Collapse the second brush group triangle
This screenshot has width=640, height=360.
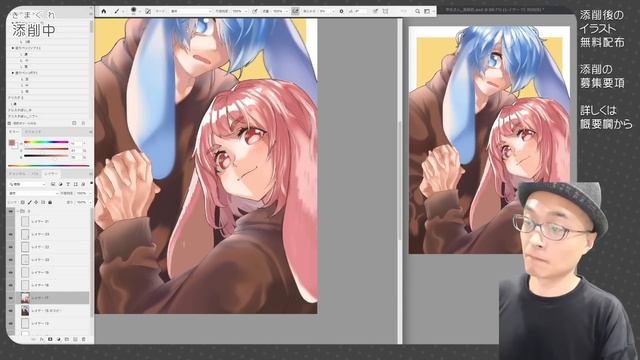click(13, 73)
